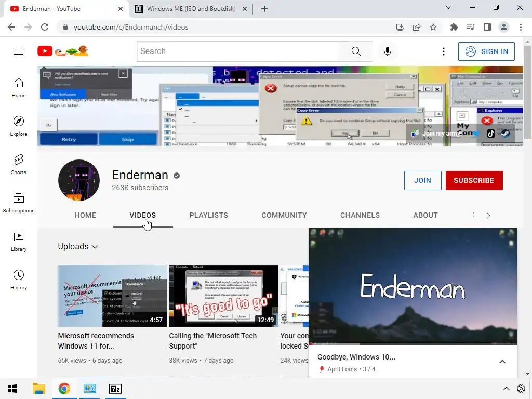Open the YouTube guide hamburger menu
532x399 pixels.
pyautogui.click(x=19, y=51)
